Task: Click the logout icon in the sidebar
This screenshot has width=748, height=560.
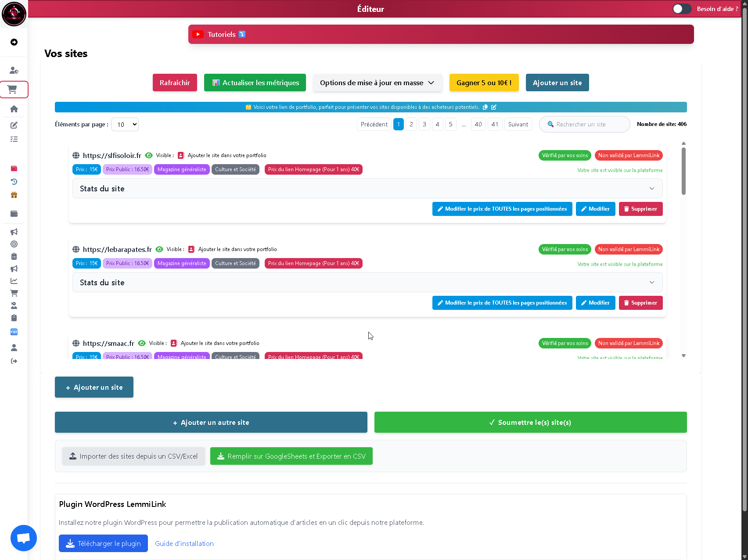Action: point(14,361)
